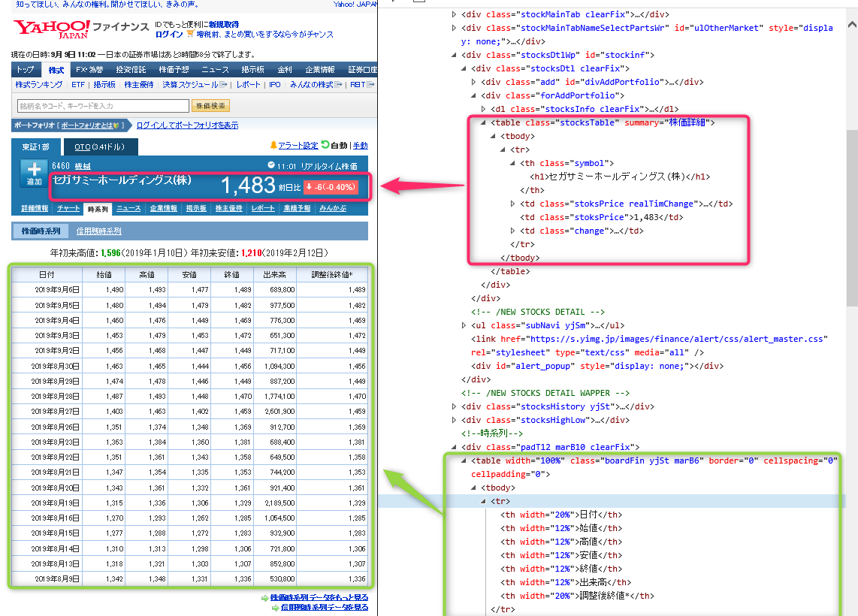The width and height of the screenshot is (858, 616).
Task: Collapse the stocksTable table node
Action: coord(483,122)
